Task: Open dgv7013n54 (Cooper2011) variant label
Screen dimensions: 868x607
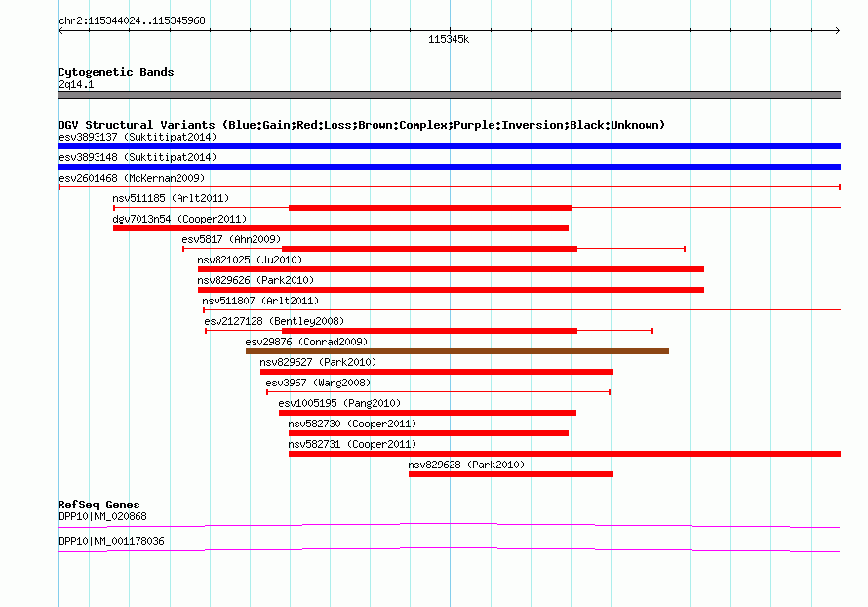Action: point(179,219)
